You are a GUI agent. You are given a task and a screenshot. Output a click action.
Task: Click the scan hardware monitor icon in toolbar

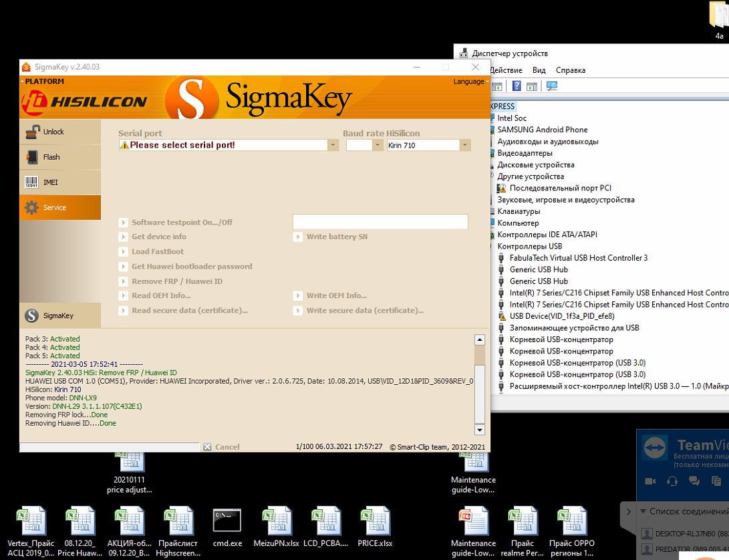tap(552, 86)
